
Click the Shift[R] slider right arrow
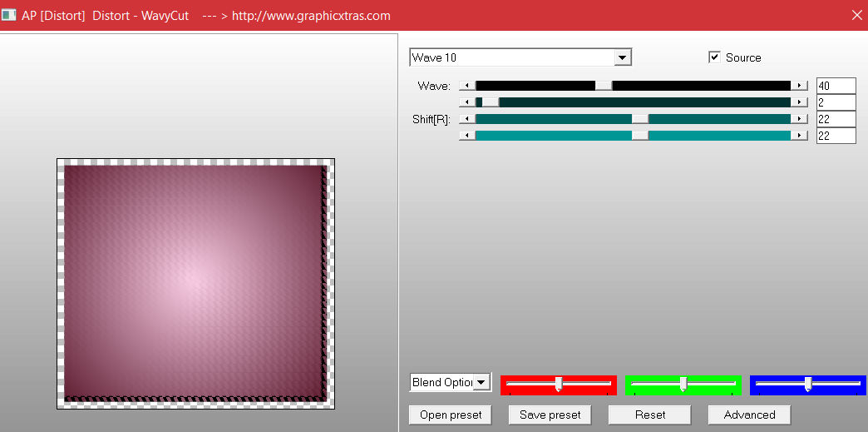pyautogui.click(x=799, y=119)
